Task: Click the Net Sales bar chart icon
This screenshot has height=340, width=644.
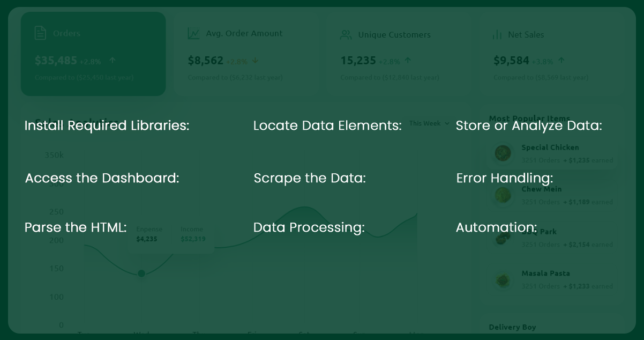Action: coord(497,35)
